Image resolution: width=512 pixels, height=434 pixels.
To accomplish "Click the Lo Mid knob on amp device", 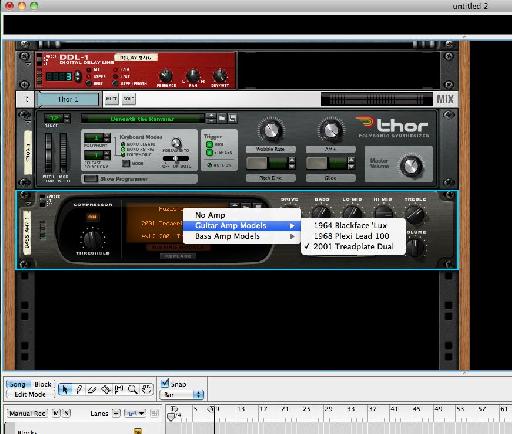I will [x=352, y=212].
